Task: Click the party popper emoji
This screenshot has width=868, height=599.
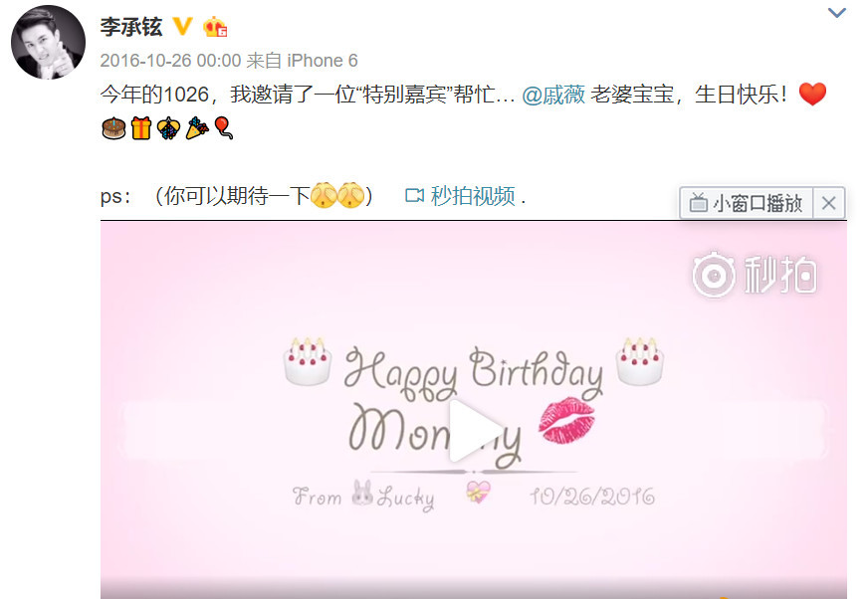Action: point(197,128)
